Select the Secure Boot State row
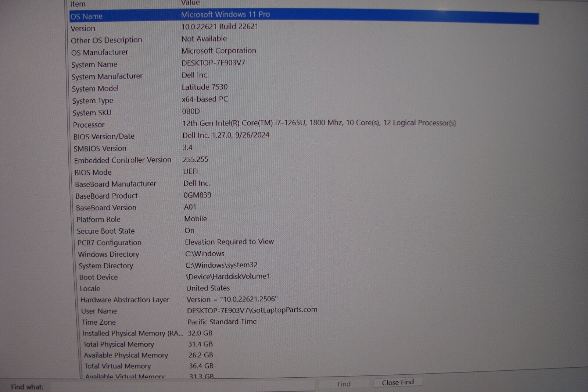The width and height of the screenshot is (588, 392). point(105,231)
